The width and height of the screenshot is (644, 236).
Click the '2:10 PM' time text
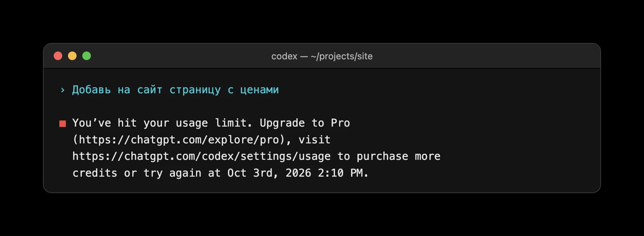point(340,173)
